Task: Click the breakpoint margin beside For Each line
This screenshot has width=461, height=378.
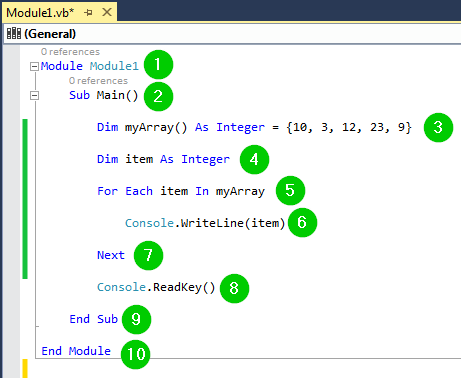Action: point(11,191)
